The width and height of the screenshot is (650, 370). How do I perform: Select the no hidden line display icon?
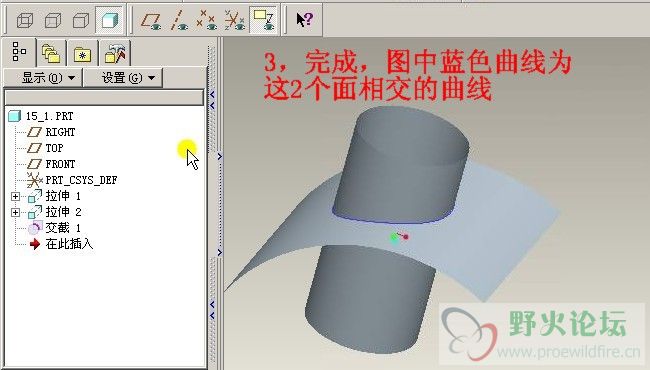(81, 20)
